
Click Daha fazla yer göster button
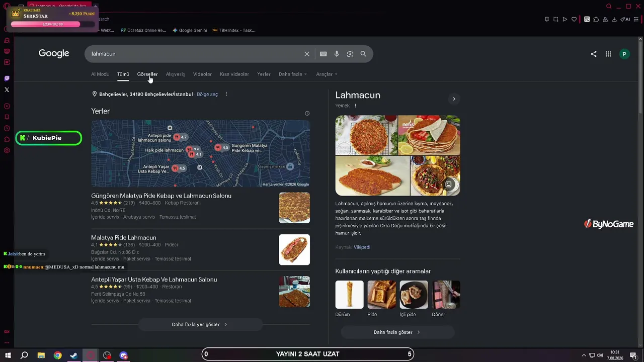[200, 324]
